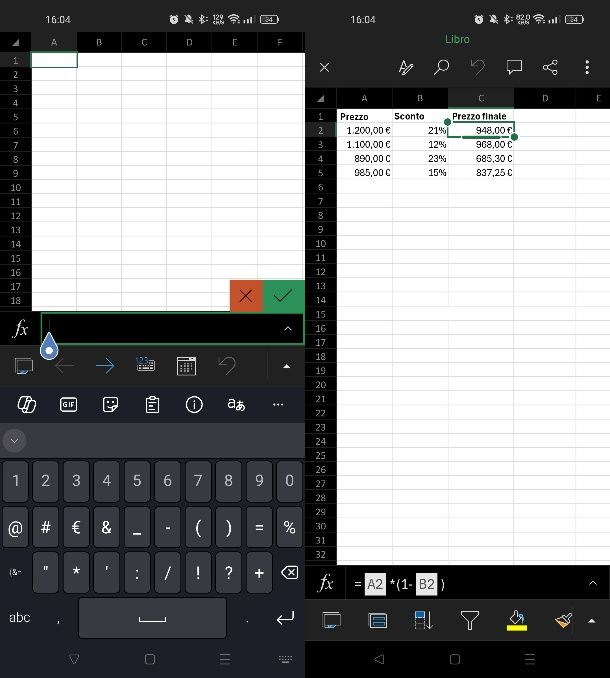Viewport: 610px width, 678px height.
Task: Apply yellow fill color bucket
Action: point(517,621)
